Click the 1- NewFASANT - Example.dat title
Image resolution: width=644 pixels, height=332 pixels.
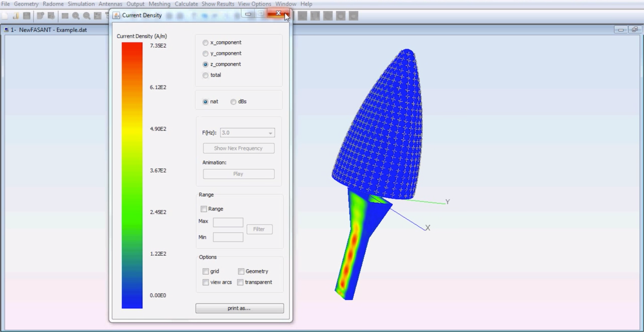pos(49,30)
